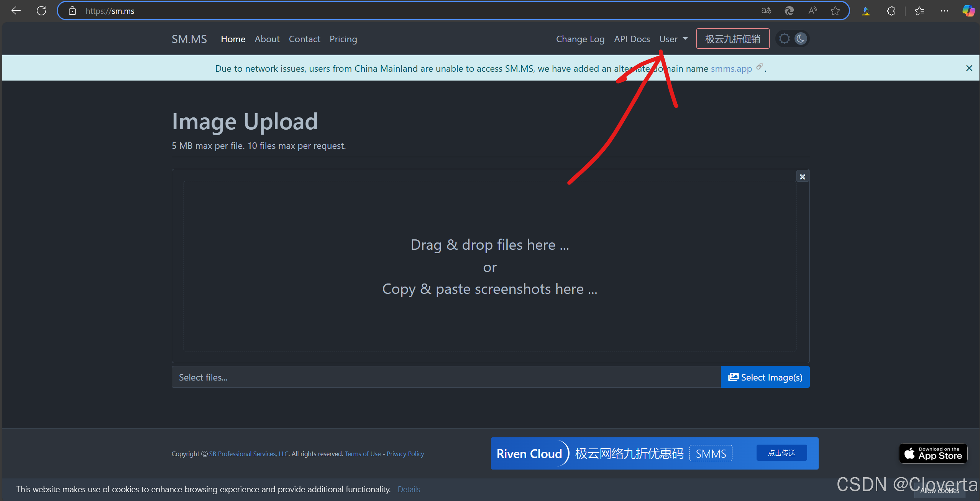Click the browser back arrow
This screenshot has width=980, height=501.
click(16, 11)
